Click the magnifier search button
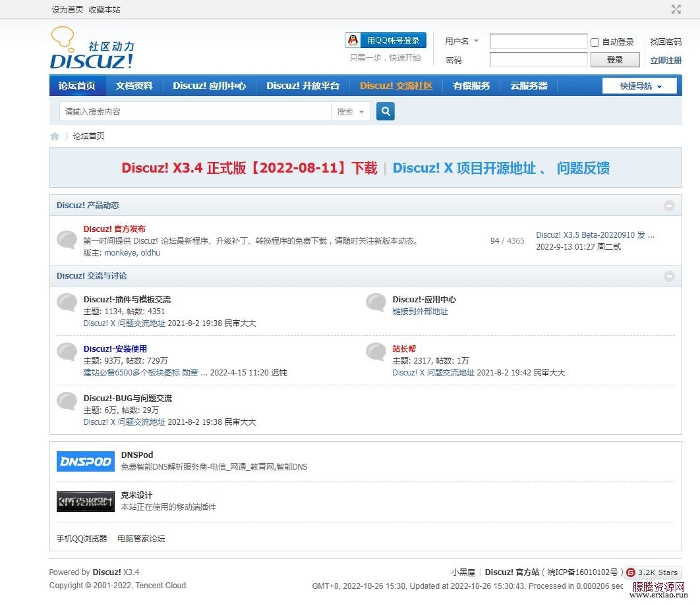Viewport: 700px width, 606px height. pos(386,111)
